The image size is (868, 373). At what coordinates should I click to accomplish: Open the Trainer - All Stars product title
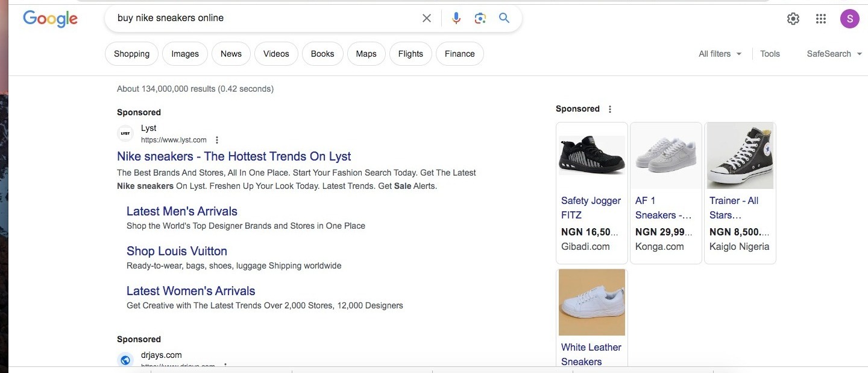[x=734, y=208]
